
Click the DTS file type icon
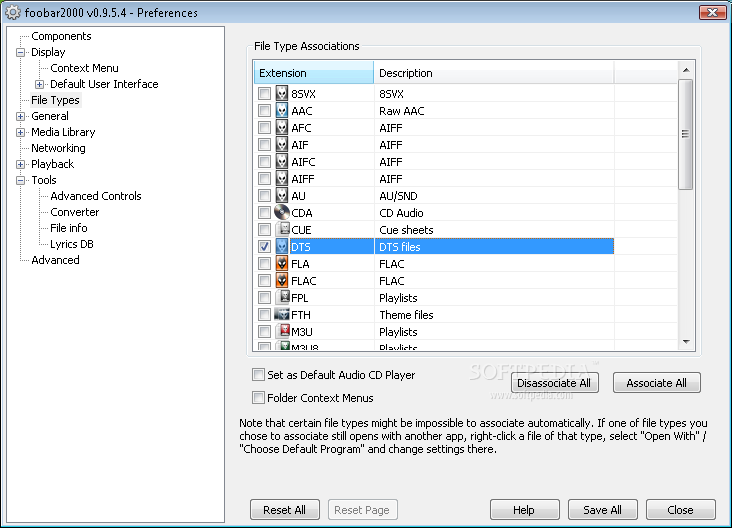[x=282, y=246]
